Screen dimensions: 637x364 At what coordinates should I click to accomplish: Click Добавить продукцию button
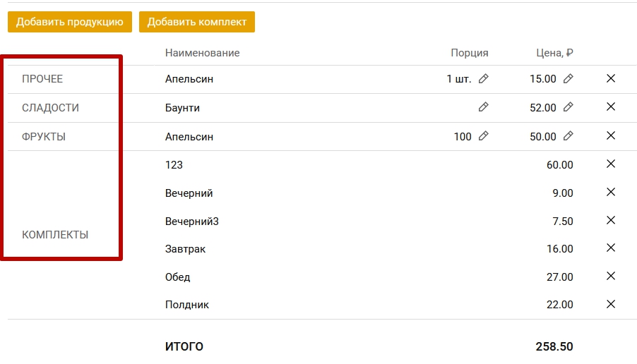[x=70, y=22]
